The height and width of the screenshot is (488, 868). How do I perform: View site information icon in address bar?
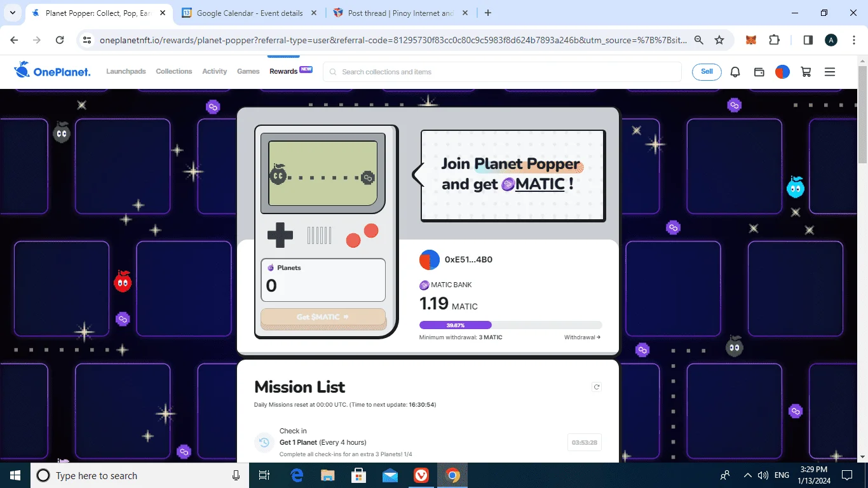87,40
